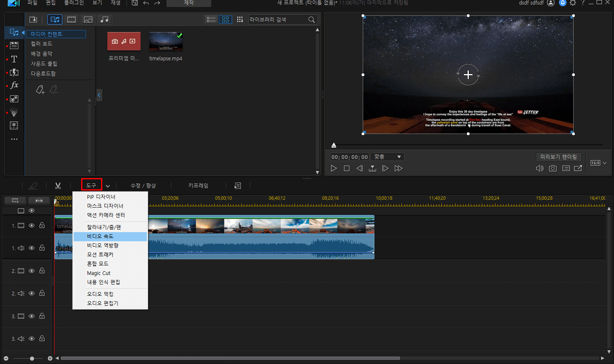Click the timeline zoom slider handle
614x364 pixels.
pyautogui.click(x=32, y=358)
